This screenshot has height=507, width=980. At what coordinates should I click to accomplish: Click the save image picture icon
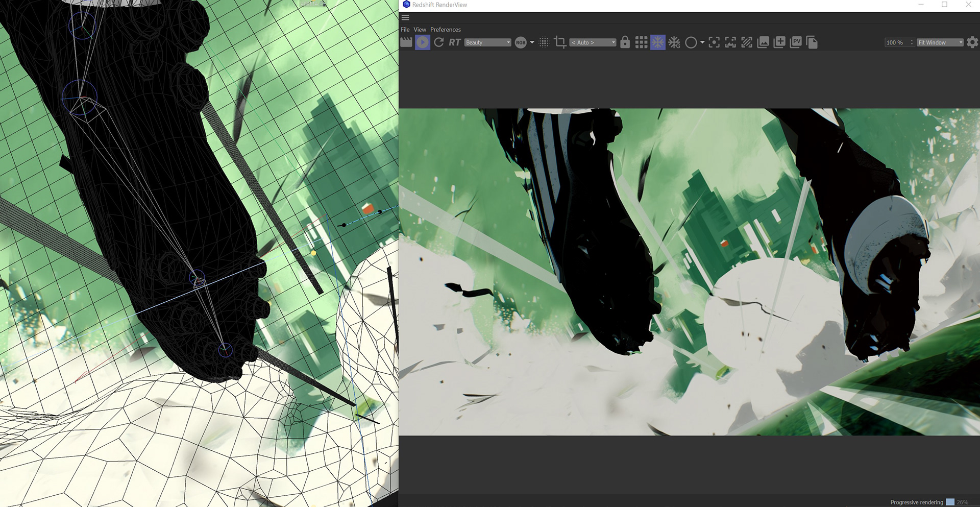[x=763, y=42]
